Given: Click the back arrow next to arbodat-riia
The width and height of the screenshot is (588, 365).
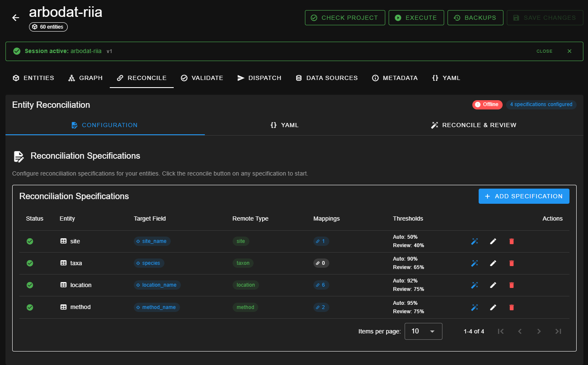Looking at the screenshot, I should coord(16,18).
